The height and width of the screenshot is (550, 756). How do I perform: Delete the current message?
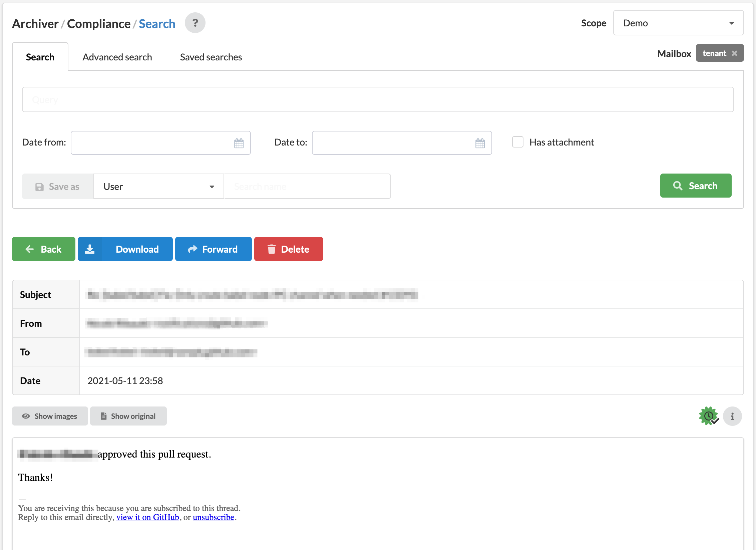[x=289, y=249]
